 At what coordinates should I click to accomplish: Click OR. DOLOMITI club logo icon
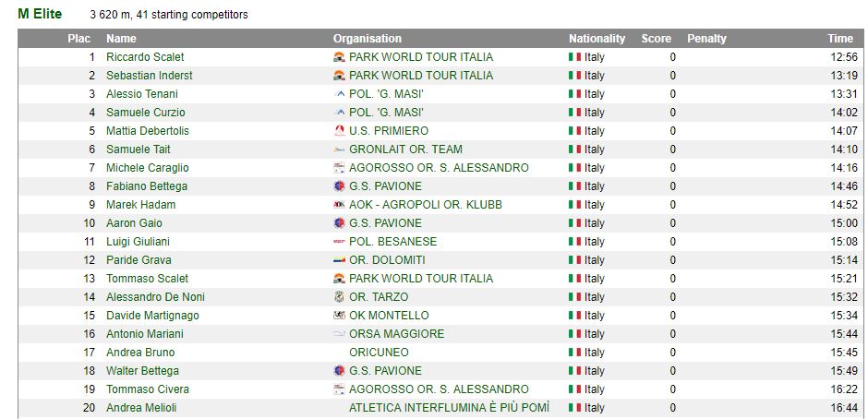coord(339,260)
